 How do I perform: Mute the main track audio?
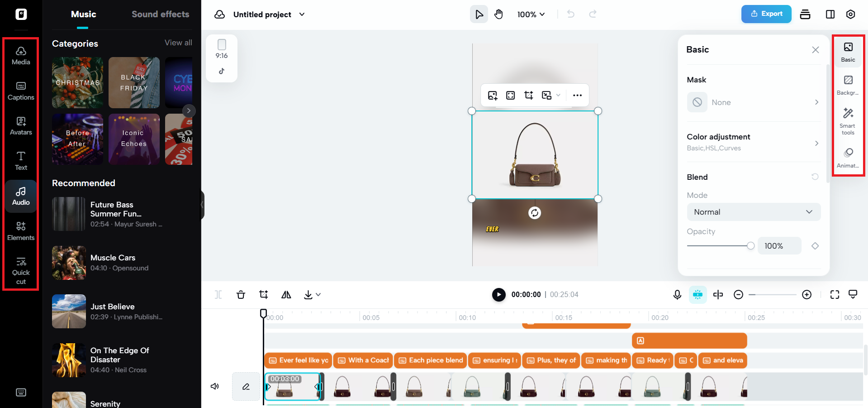[215, 386]
